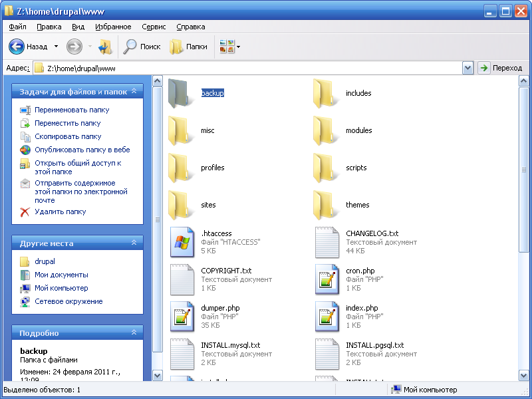The width and height of the screenshot is (532, 399).
Task: Click Переместить папку link
Action: [68, 123]
